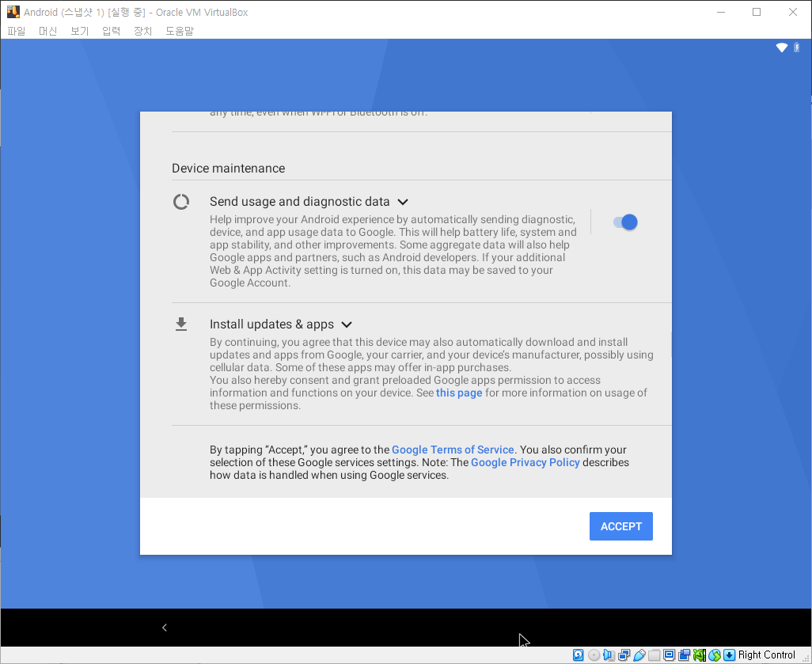This screenshot has height=664, width=812.
Task: Minimize the VirtualBox window
Action: [720, 12]
